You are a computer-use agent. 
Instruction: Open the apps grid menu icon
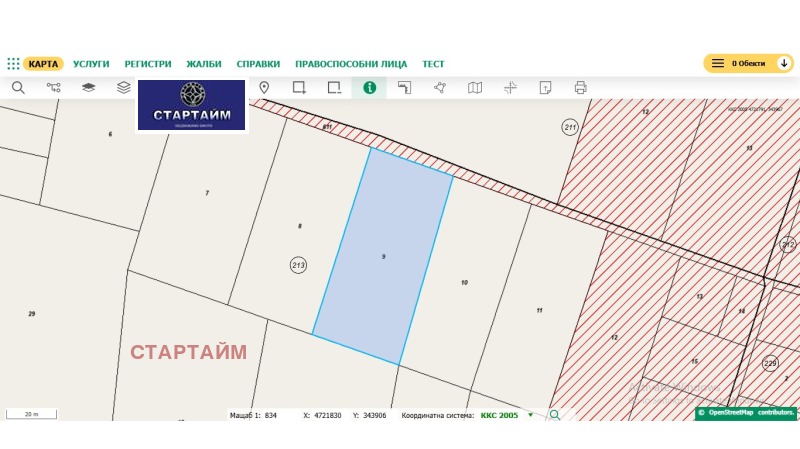[x=13, y=64]
